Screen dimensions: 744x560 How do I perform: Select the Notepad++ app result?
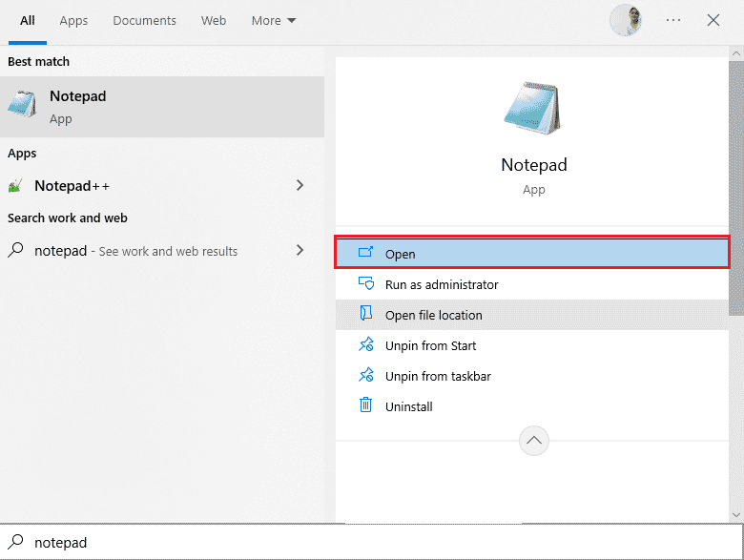click(162, 186)
